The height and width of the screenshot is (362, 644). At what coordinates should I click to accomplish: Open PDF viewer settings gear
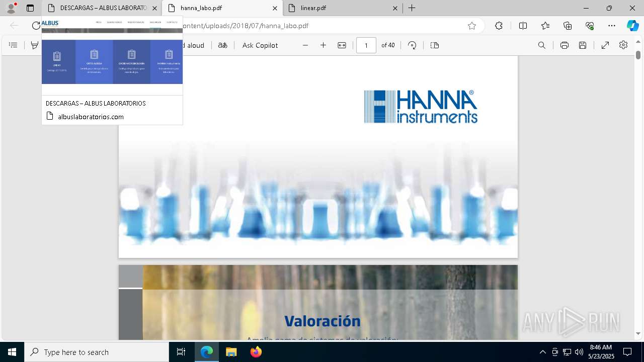[x=623, y=45]
